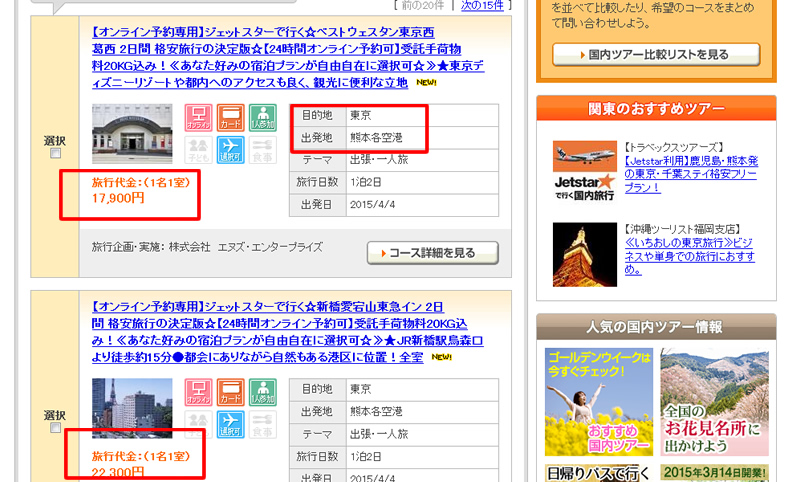Click the 1泊2日 duration cell in Best Western tour
This screenshot has height=482, width=790.
(366, 182)
